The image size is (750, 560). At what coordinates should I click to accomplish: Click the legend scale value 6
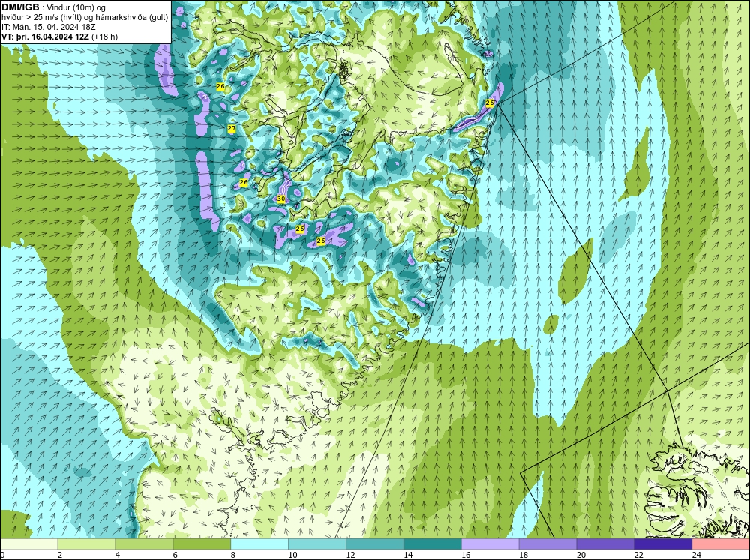click(175, 555)
